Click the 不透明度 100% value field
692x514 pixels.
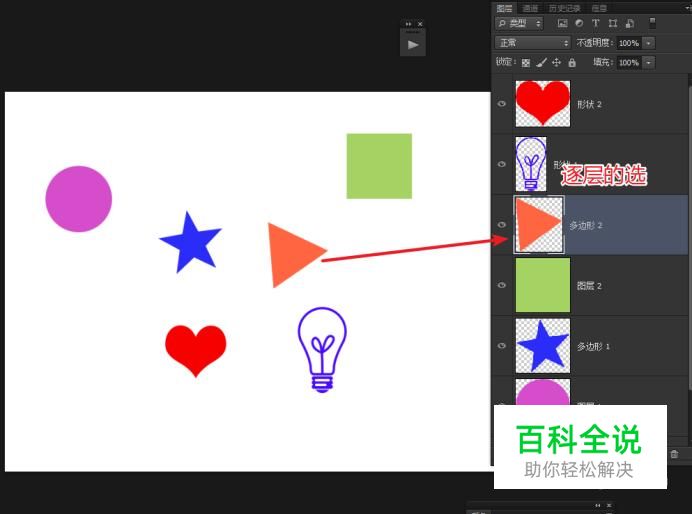[x=629, y=43]
